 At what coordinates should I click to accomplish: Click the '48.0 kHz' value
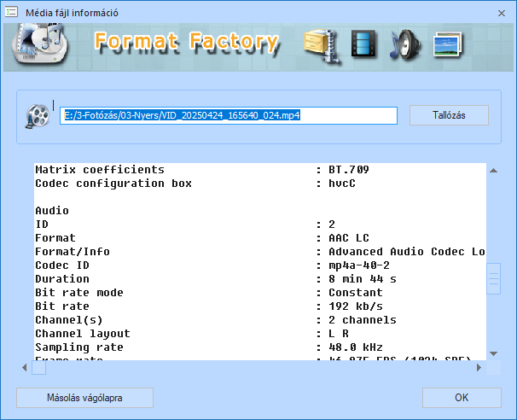tap(356, 347)
